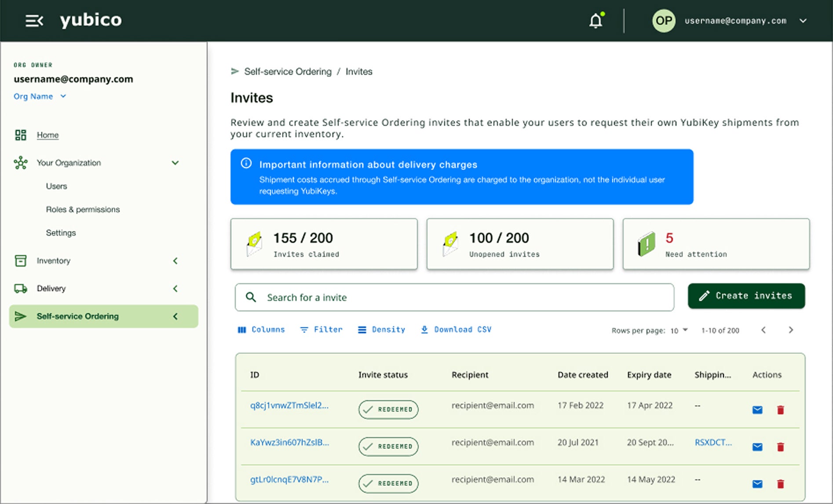Screen dimensions: 833x504
Task: Click the OP user avatar
Action: click(x=663, y=21)
